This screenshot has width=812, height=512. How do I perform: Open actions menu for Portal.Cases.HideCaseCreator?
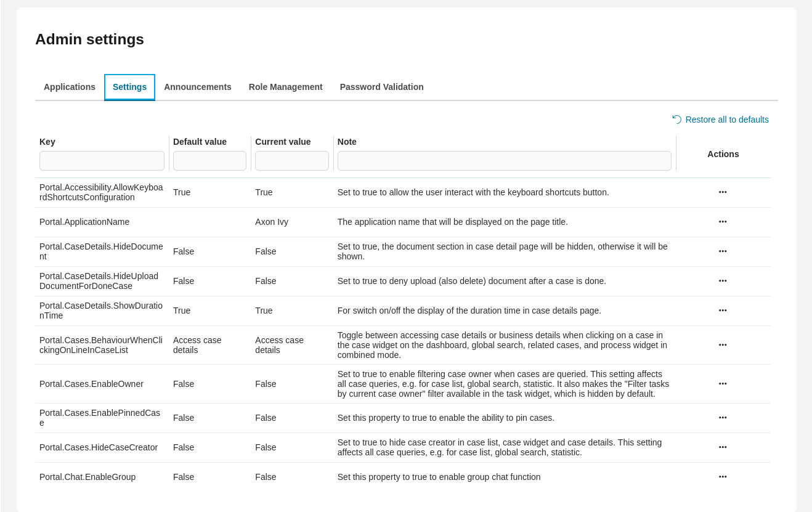722,447
